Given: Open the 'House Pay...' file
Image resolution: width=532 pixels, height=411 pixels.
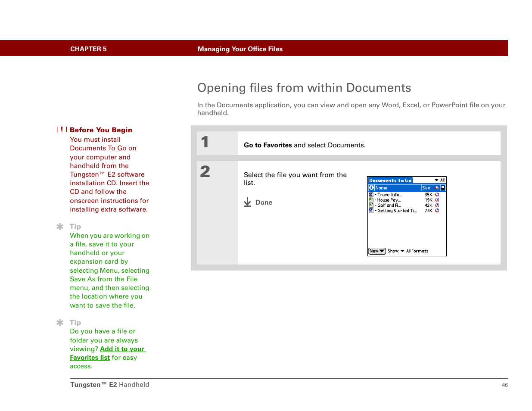Looking at the screenshot, I should coord(389,200).
